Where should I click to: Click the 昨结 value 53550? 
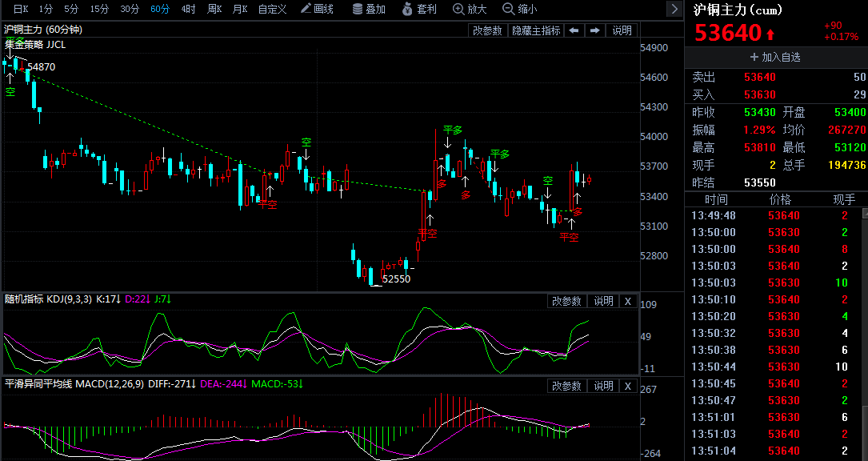click(x=760, y=182)
